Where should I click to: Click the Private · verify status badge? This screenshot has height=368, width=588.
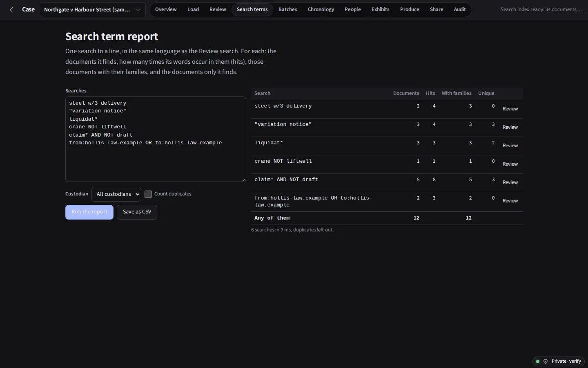click(x=559, y=361)
